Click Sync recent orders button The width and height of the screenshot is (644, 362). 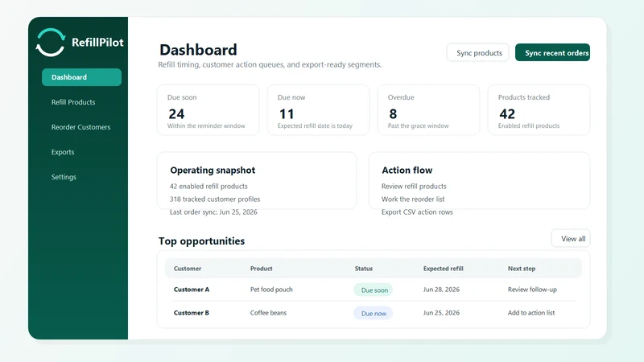[x=552, y=52]
